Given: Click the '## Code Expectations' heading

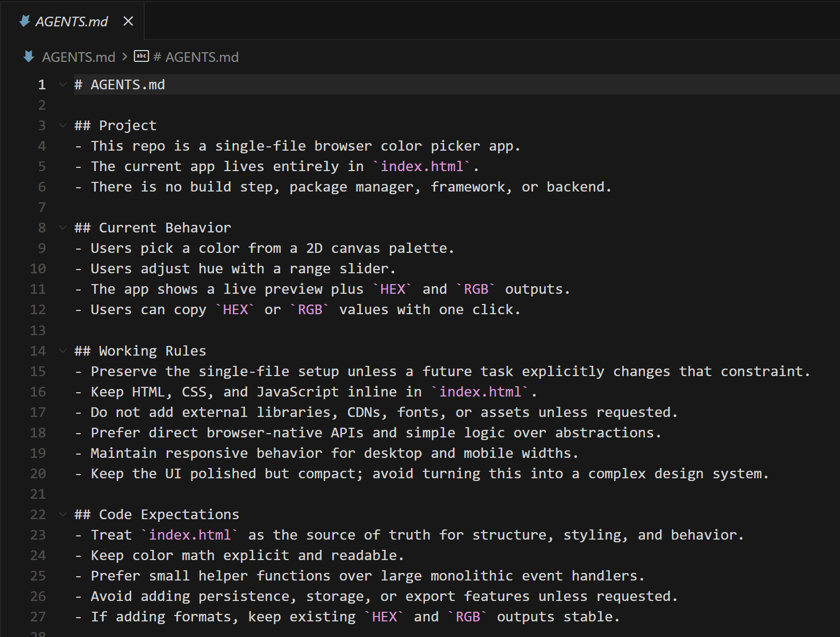Looking at the screenshot, I should pyautogui.click(x=157, y=514).
